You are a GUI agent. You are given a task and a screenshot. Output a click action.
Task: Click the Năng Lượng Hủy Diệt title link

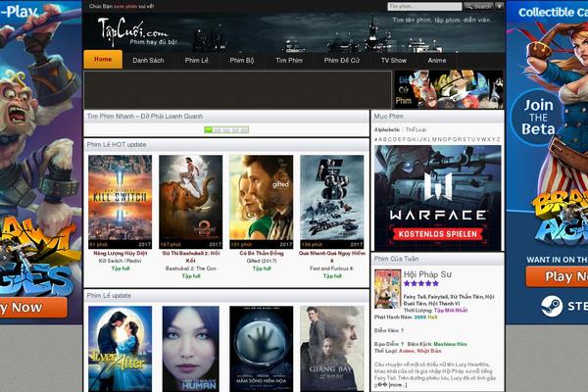click(120, 253)
